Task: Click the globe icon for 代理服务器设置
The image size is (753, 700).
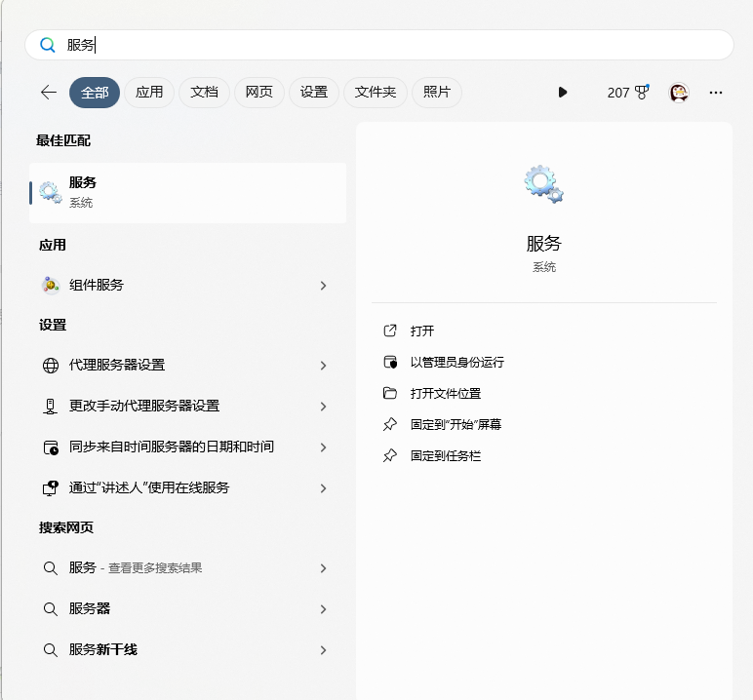Action: pos(51,366)
